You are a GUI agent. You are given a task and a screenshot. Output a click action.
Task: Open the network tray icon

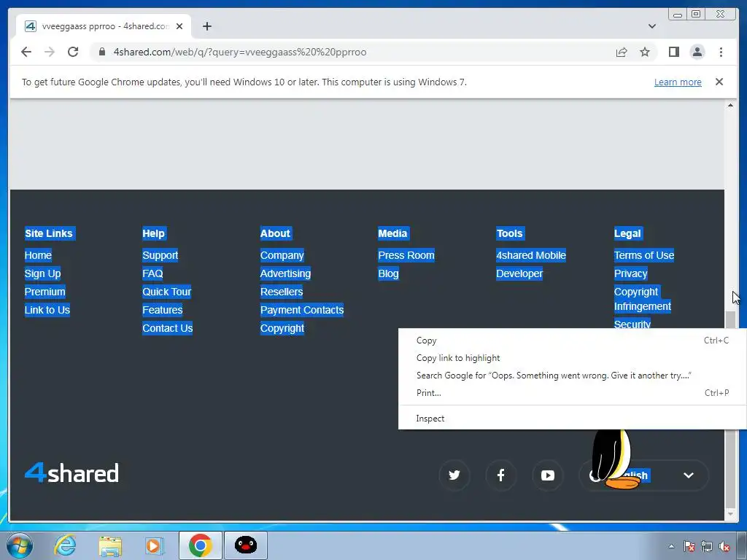click(x=706, y=546)
